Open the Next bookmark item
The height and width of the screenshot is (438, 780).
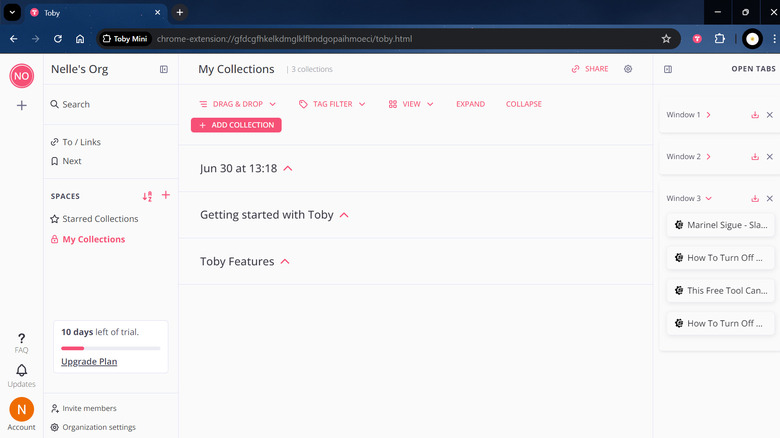(66, 161)
